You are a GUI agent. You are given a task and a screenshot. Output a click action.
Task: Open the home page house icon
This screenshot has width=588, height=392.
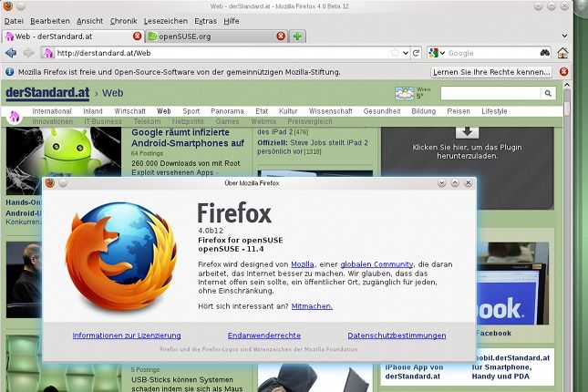(562, 53)
